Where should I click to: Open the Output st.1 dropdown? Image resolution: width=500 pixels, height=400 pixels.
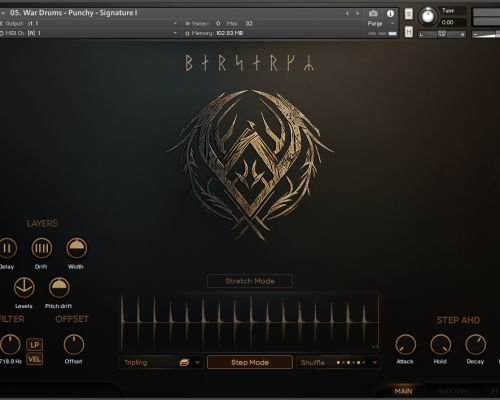click(x=89, y=23)
